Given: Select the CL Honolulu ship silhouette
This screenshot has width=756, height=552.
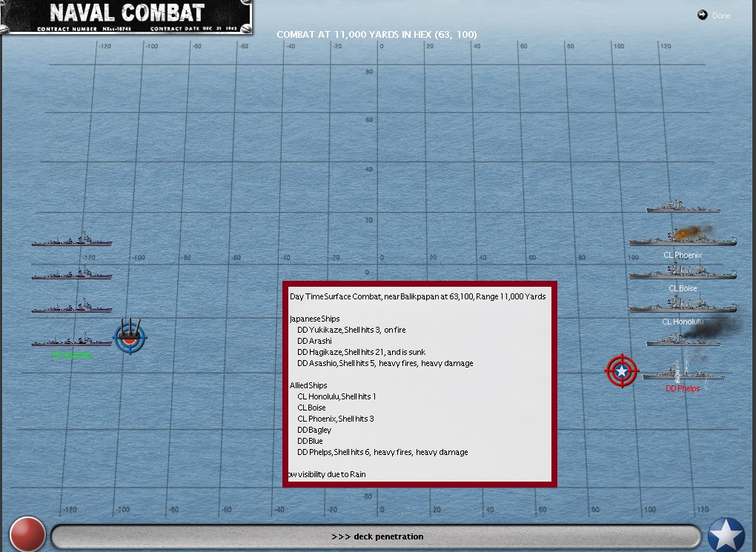Looking at the screenshot, I should pyautogui.click(x=683, y=305).
